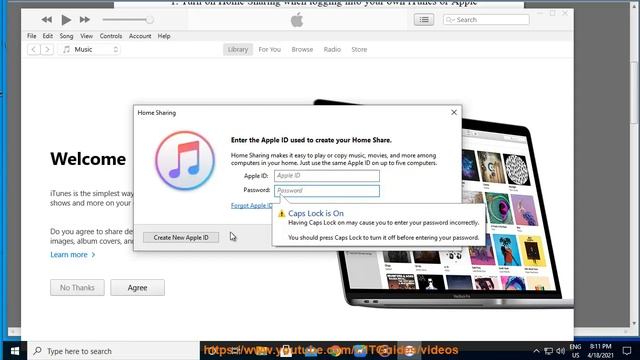The width and height of the screenshot is (640, 360).
Task: Show hidden system tray icons chevron
Action: coord(536,351)
